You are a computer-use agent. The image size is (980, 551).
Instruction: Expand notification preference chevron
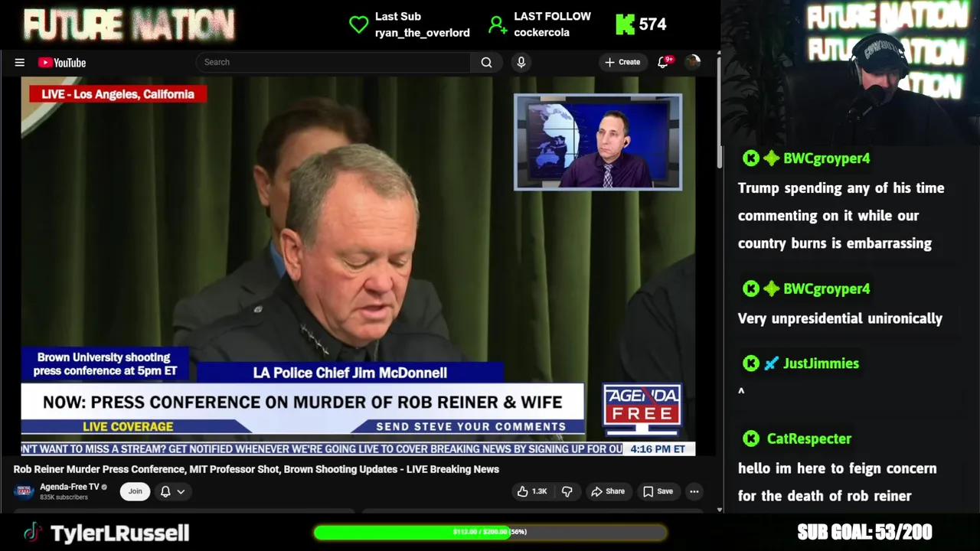(x=181, y=491)
